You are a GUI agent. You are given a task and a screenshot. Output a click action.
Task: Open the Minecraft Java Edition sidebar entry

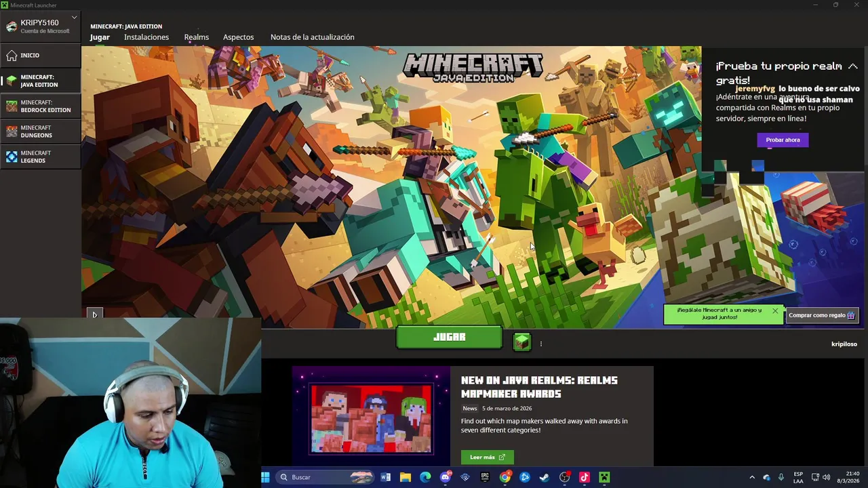tap(41, 81)
